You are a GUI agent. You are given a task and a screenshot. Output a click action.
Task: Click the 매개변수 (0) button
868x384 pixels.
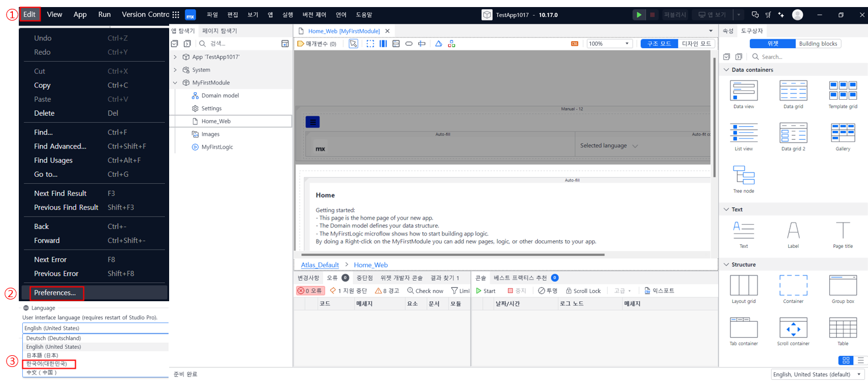coord(317,43)
